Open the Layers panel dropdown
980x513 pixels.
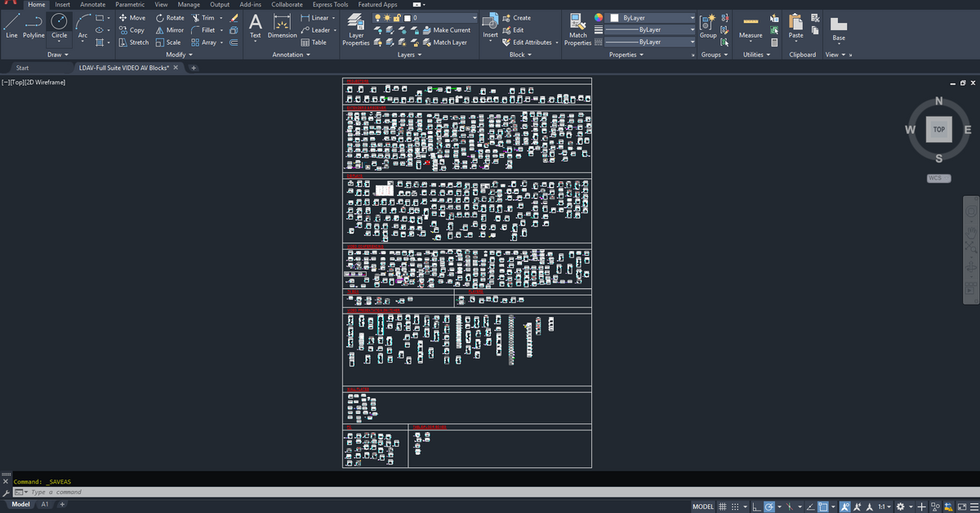409,55
